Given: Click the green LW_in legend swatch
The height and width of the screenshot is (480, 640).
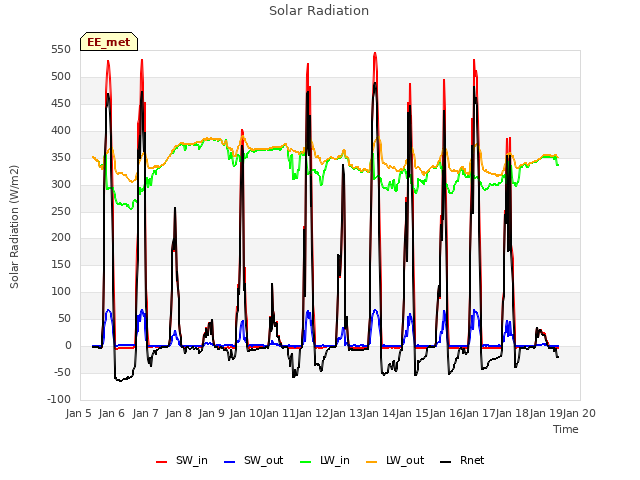Looking at the screenshot, I should pyautogui.click(x=305, y=462).
